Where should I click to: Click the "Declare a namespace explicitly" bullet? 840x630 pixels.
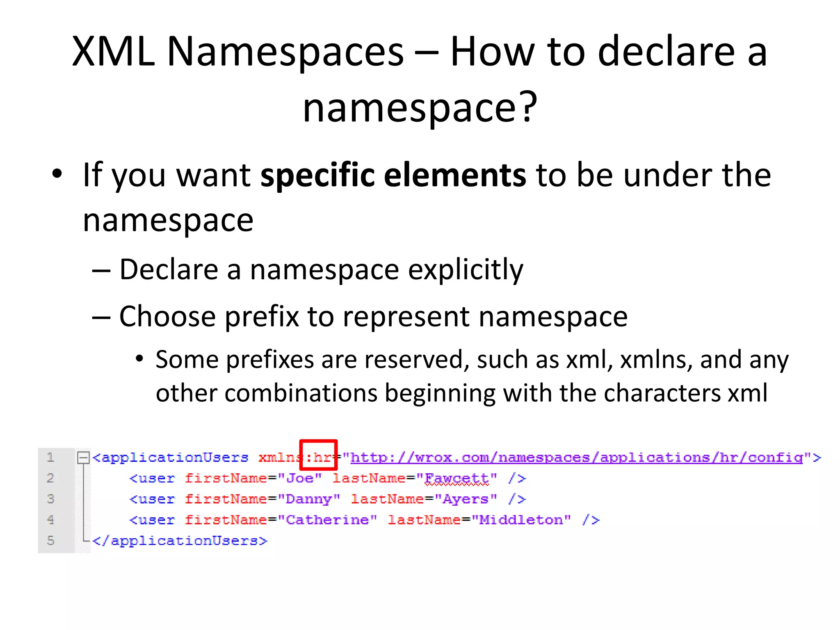pyautogui.click(x=321, y=270)
